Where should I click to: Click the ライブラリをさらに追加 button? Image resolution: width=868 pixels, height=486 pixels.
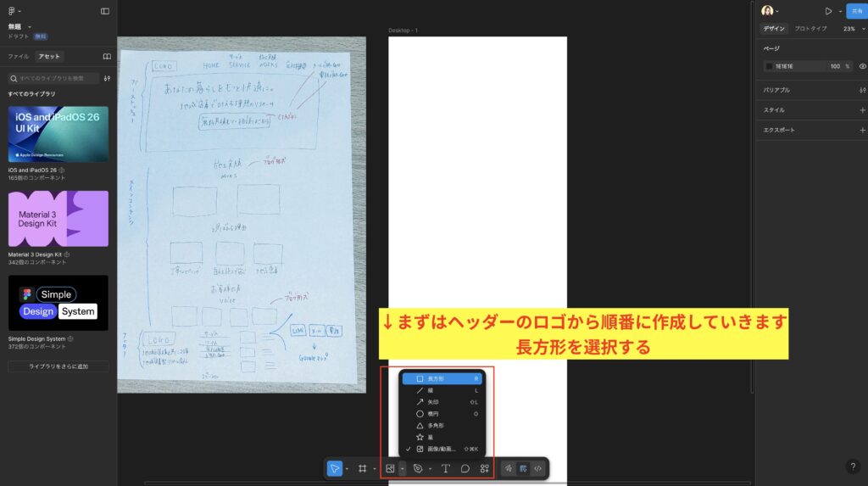coord(58,366)
